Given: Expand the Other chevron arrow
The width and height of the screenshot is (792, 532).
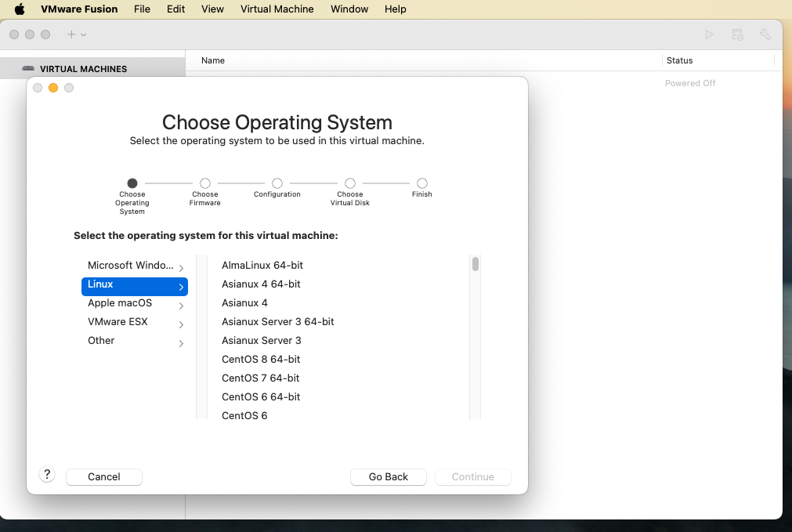Looking at the screenshot, I should coord(181,343).
